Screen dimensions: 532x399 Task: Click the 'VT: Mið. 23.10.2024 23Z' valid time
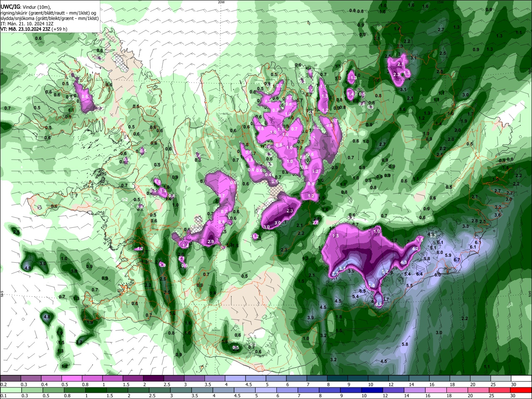click(26, 29)
